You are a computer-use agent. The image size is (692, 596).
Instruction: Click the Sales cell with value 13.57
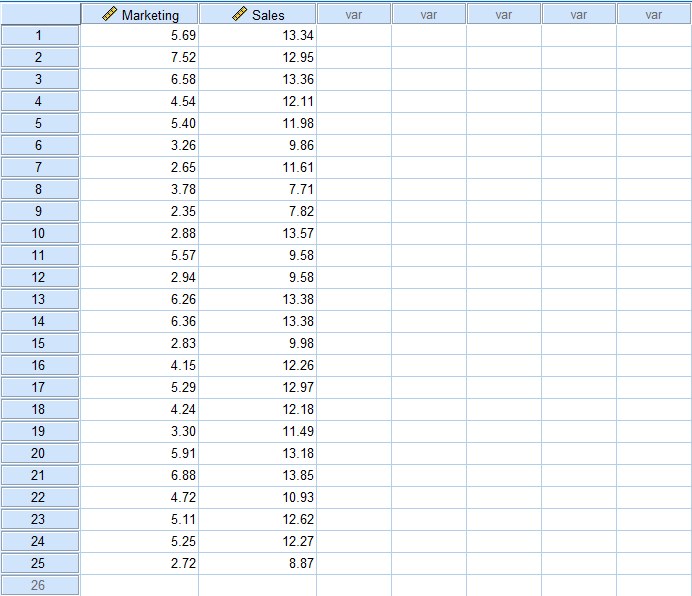pos(258,234)
